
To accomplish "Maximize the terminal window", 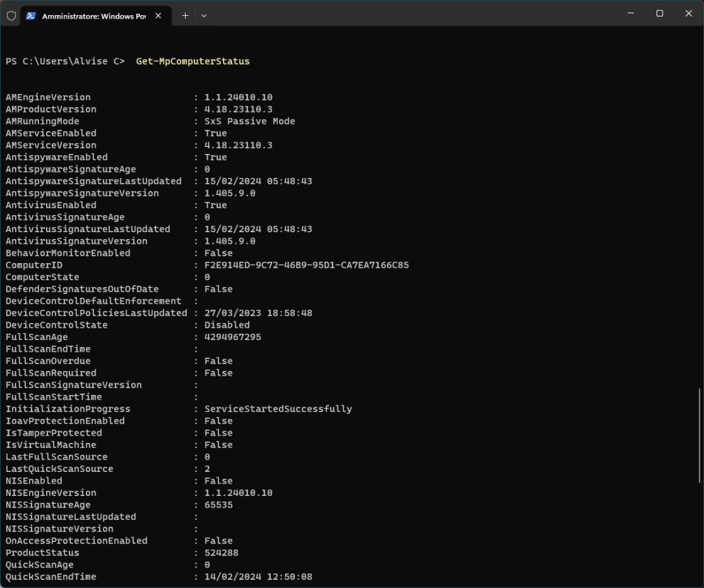I will pos(659,14).
